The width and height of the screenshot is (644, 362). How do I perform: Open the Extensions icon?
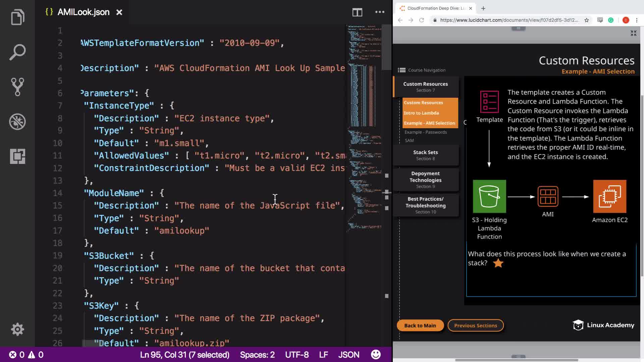pyautogui.click(x=17, y=156)
